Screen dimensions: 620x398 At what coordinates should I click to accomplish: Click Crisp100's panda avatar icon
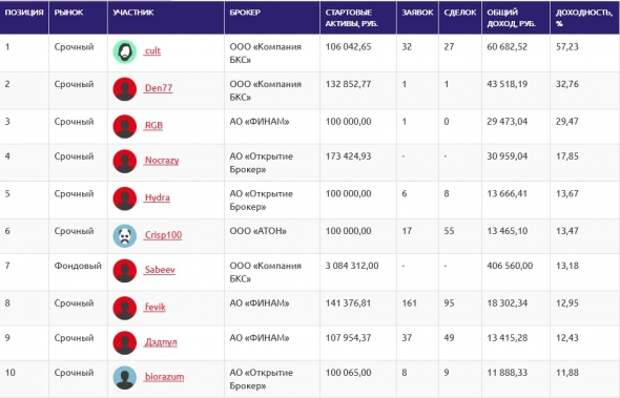125,236
